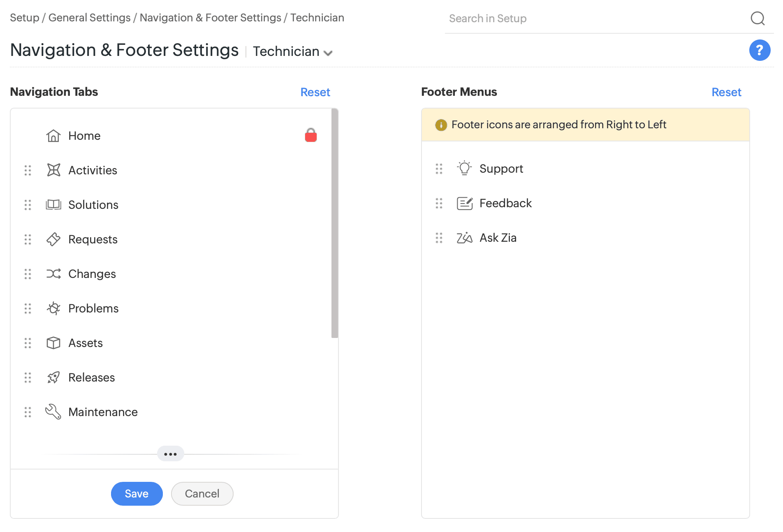The height and width of the screenshot is (532, 783).
Task: Click the drag handle beside Assets
Action: click(x=28, y=343)
